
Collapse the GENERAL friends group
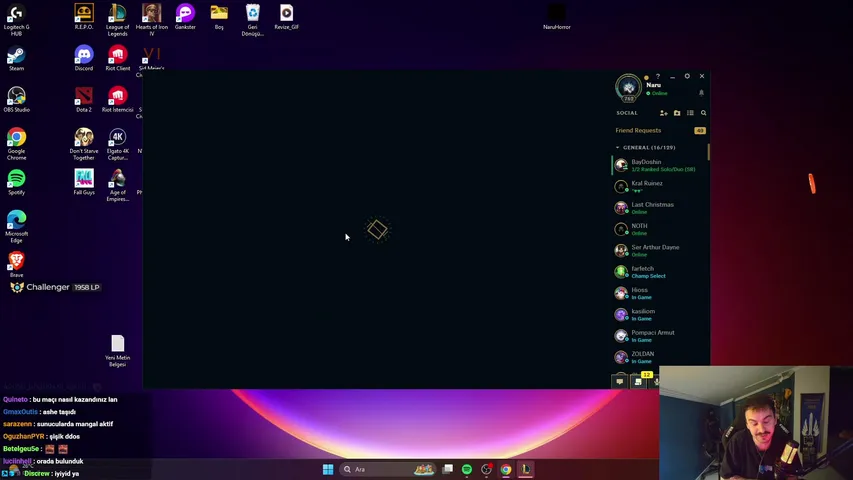point(617,147)
